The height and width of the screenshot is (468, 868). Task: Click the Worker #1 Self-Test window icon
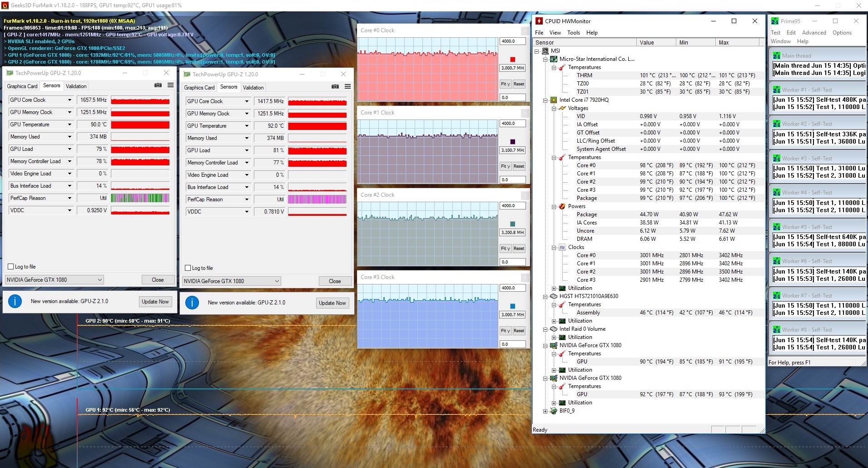pyautogui.click(x=777, y=90)
